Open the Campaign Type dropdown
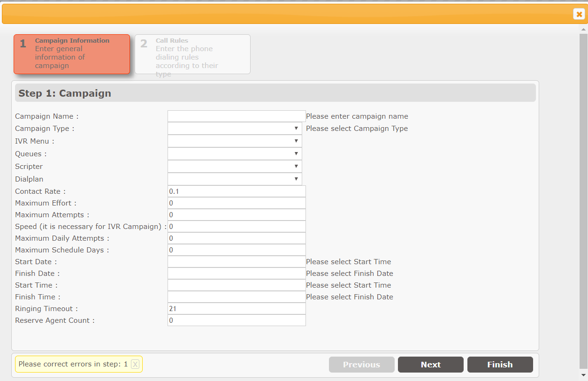 pos(235,129)
